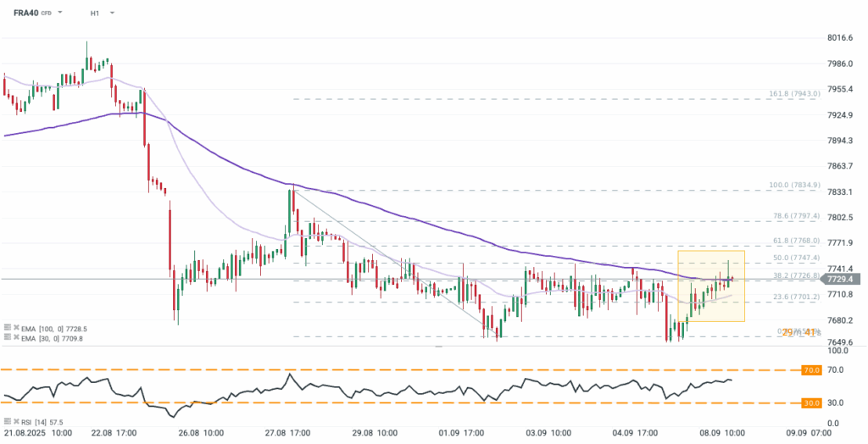Click the RSI 70.0 overbought level tag
Viewport: 868px width, 444px height.
click(811, 370)
